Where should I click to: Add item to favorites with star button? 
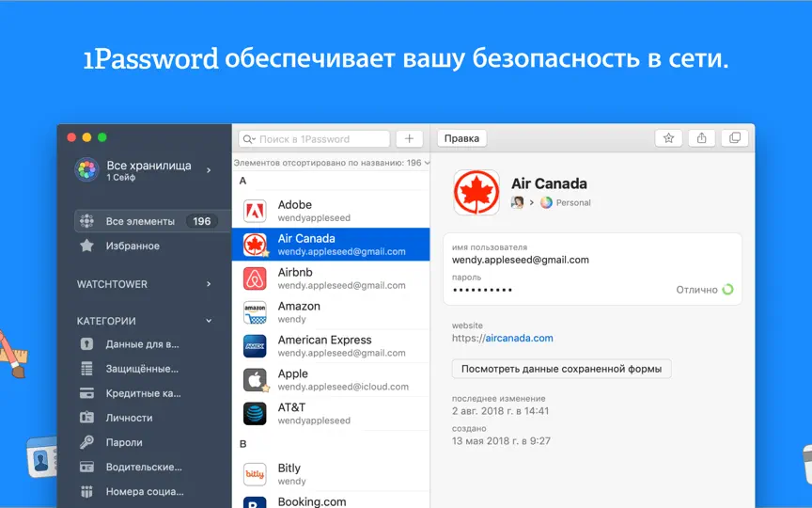pyautogui.click(x=668, y=138)
